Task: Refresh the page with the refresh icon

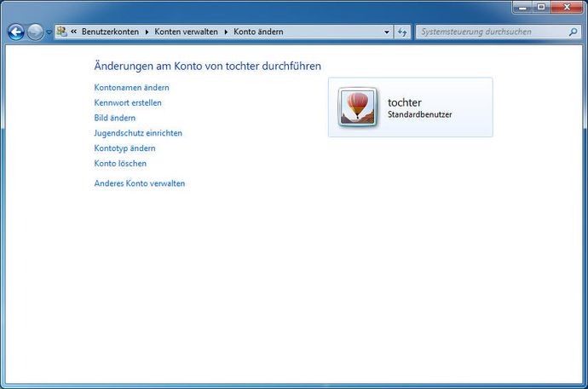Action: click(x=402, y=32)
